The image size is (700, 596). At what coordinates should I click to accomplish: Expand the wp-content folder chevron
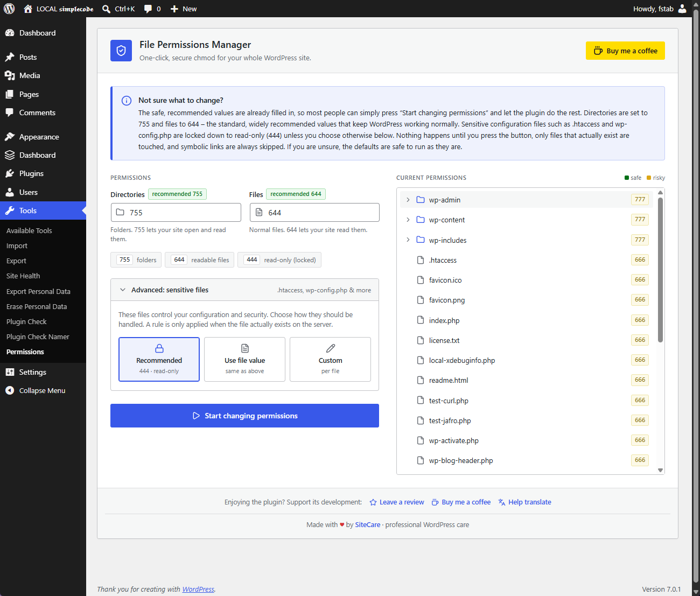[x=408, y=220]
